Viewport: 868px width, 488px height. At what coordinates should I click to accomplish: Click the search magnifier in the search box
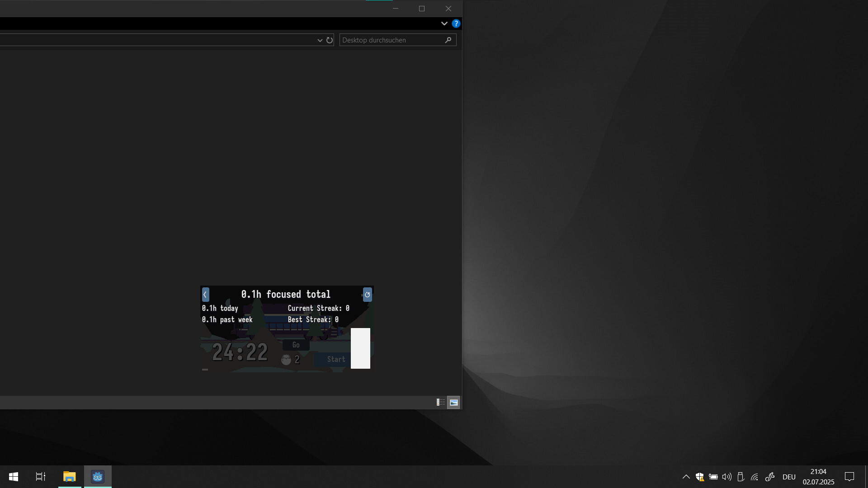pyautogui.click(x=448, y=40)
